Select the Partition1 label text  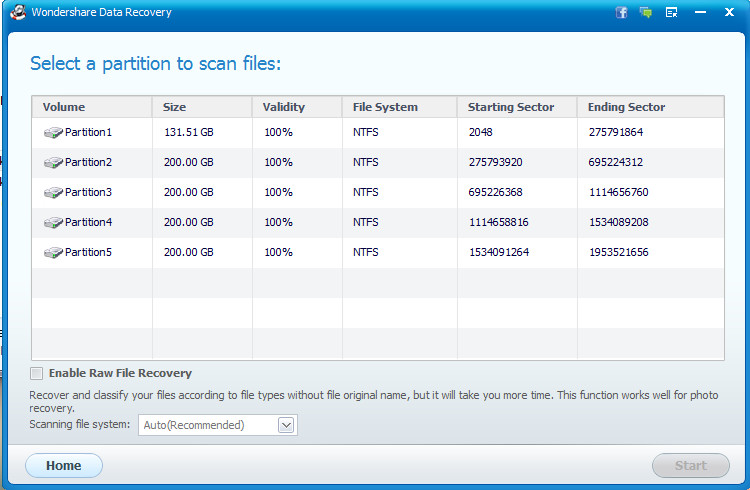(88, 132)
